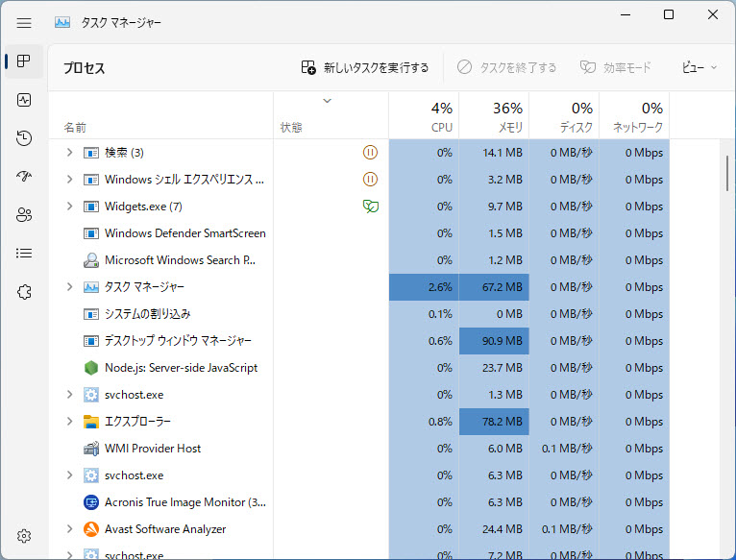736x560 pixels.
Task: Expand the エクスプローラー process group
Action: click(69, 421)
